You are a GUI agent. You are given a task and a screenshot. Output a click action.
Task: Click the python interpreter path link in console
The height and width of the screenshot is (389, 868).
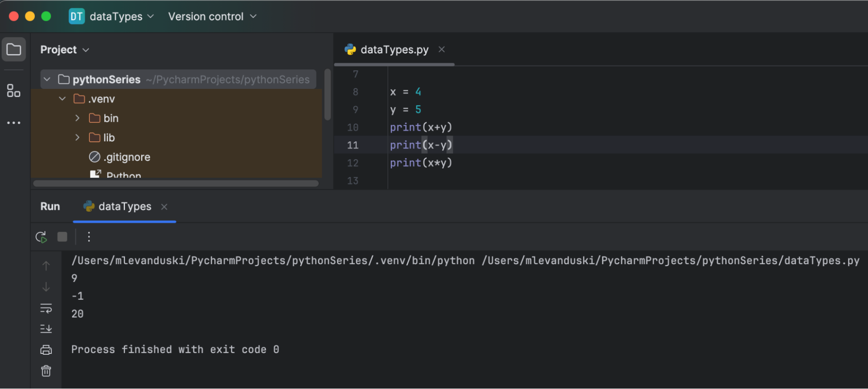[273, 260]
